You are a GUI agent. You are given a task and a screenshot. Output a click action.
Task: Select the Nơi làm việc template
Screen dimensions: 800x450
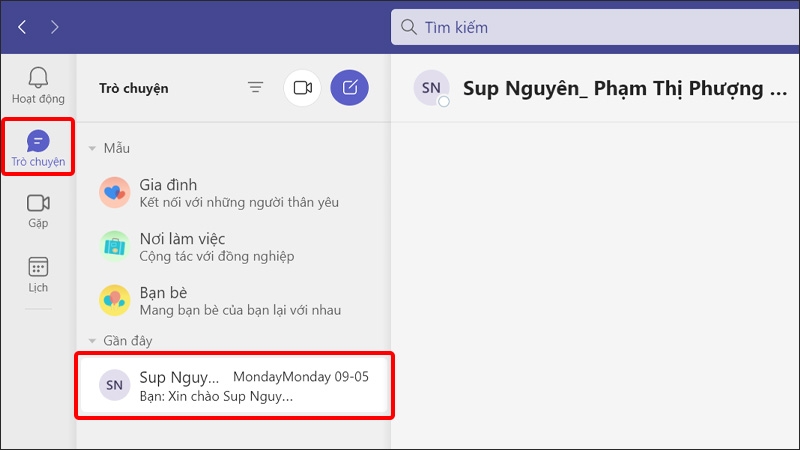234,247
